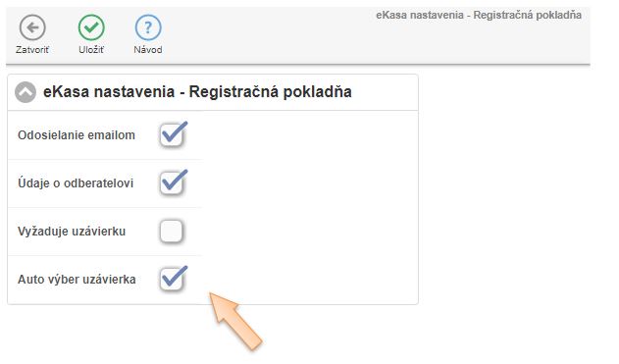Screen dimensions: 619x364
Task: Select the Vyžaduje uzávierku row label
Action: coord(72,232)
